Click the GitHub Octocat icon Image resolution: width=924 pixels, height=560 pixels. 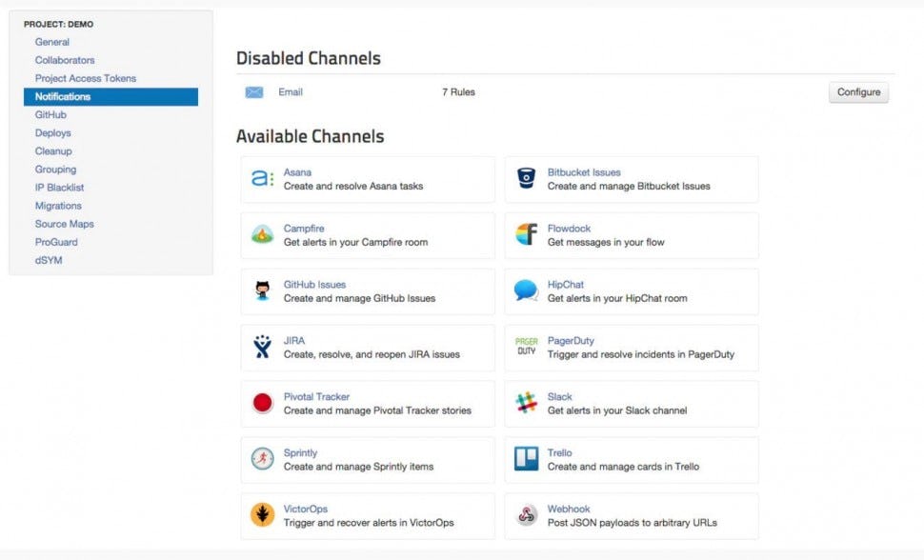click(262, 290)
